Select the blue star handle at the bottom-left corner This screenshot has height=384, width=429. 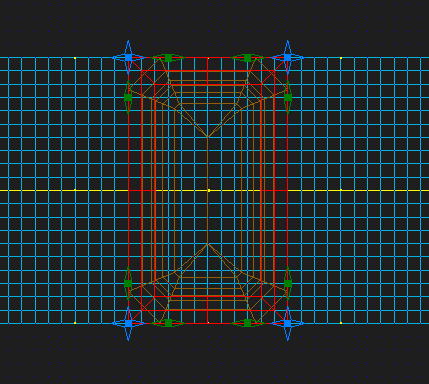tap(129, 323)
